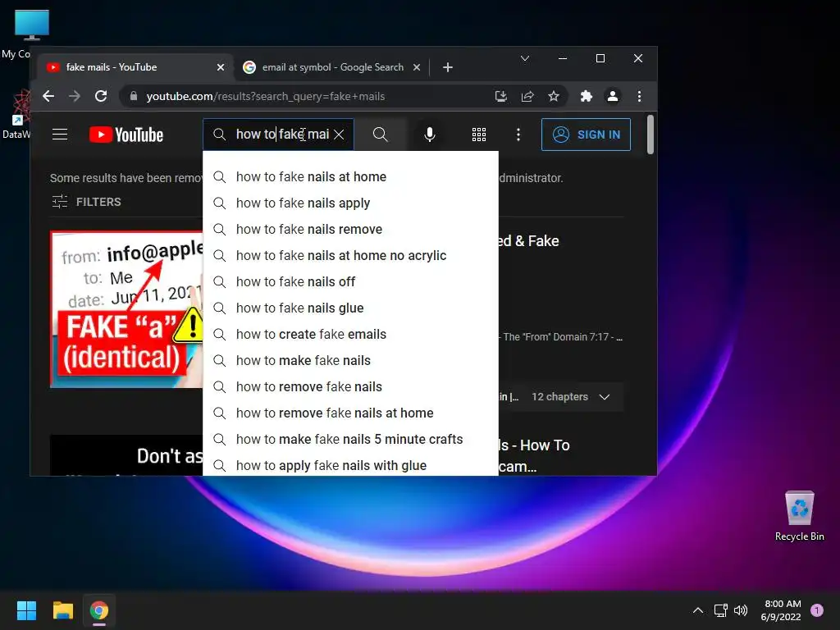This screenshot has width=840, height=630.
Task: Bookmark this page with star
Action: click(554, 97)
